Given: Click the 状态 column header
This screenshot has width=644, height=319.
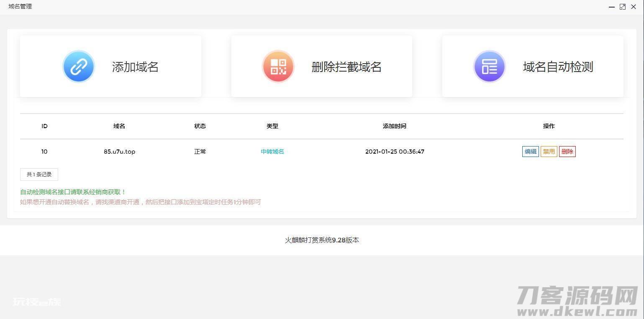Looking at the screenshot, I should tap(200, 126).
